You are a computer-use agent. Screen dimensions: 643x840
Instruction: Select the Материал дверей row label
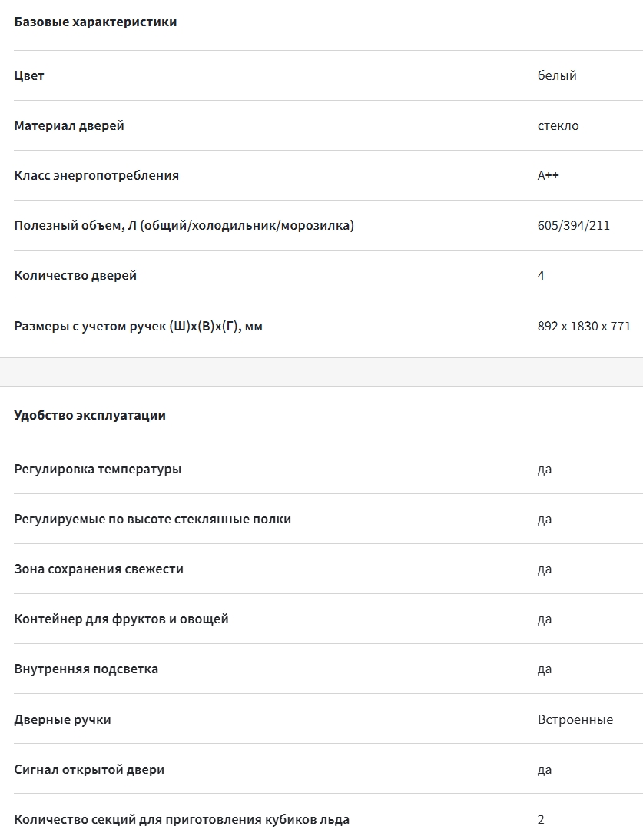coord(69,125)
